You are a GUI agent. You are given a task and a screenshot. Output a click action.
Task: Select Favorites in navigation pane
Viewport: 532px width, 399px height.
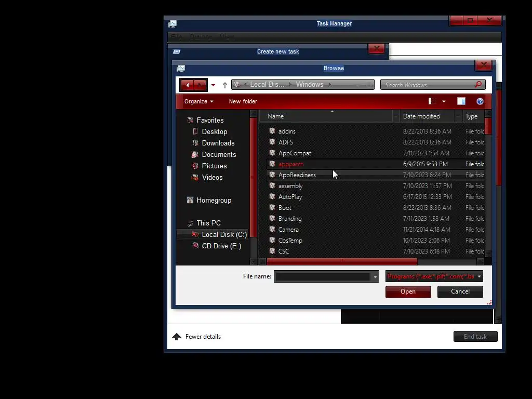coord(210,120)
